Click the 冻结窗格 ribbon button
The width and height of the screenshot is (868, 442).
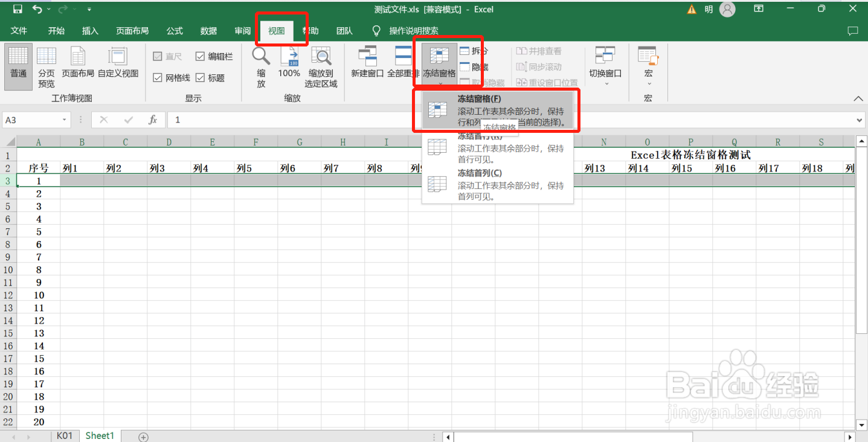pyautogui.click(x=439, y=65)
